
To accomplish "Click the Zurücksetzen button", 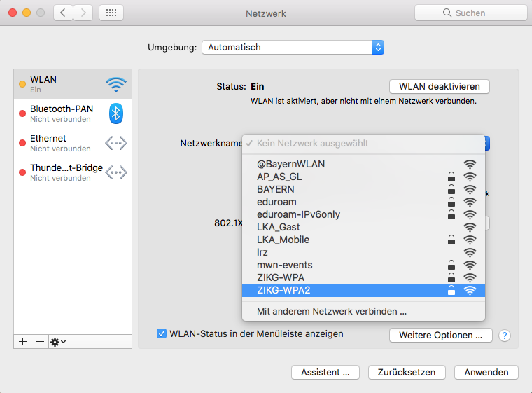I will (407, 372).
